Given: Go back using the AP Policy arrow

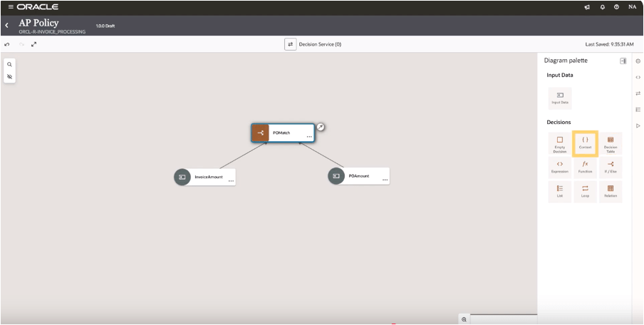Looking at the screenshot, I should coord(7,26).
